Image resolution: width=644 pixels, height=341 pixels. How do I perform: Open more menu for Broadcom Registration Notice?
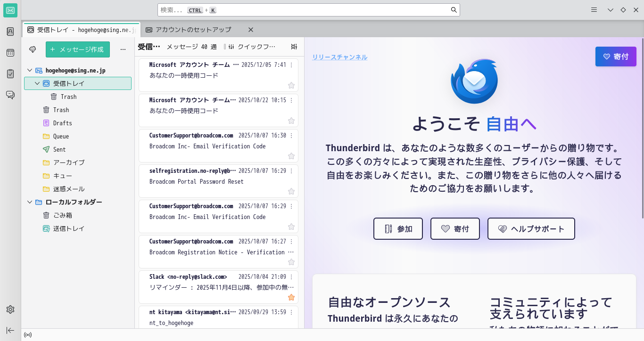coord(291,242)
